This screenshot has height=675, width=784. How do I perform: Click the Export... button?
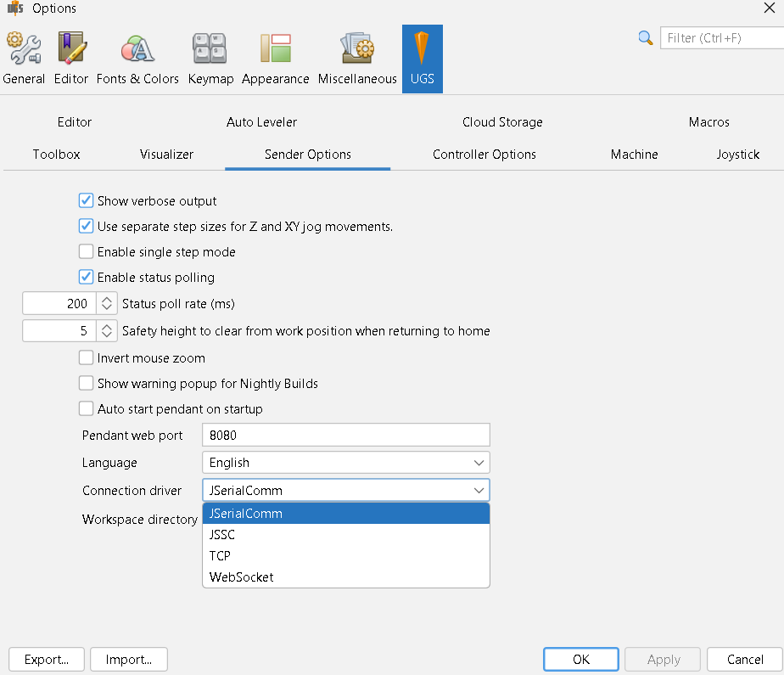47,659
